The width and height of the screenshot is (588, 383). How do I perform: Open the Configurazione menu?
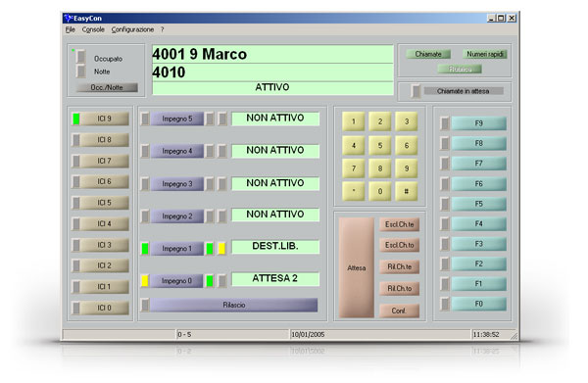click(132, 29)
